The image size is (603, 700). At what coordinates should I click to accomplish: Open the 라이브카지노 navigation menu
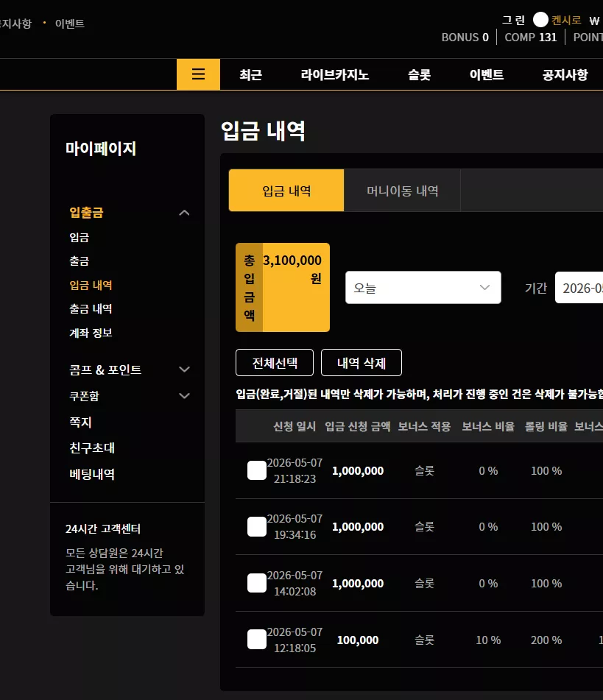coord(335,74)
